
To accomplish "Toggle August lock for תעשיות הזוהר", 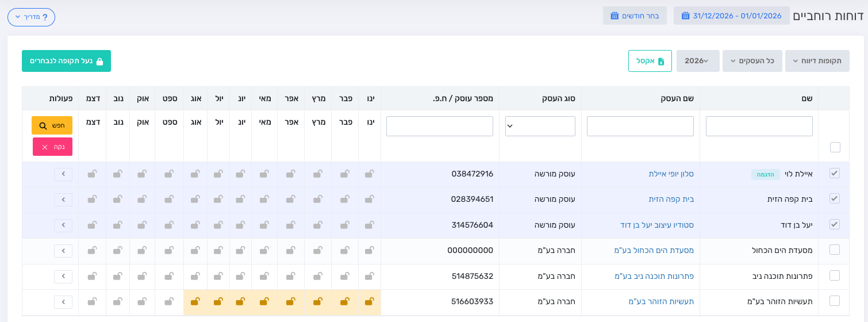I will [195, 302].
